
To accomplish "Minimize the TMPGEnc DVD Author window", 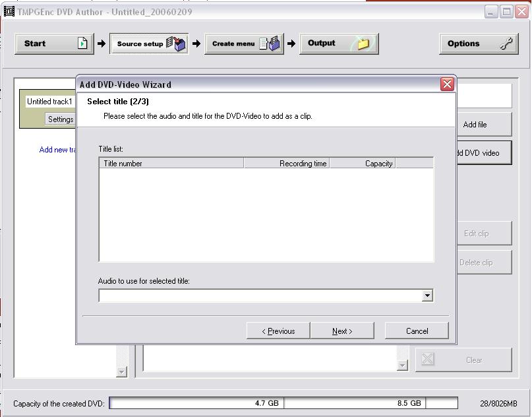I will pyautogui.click(x=490, y=12).
